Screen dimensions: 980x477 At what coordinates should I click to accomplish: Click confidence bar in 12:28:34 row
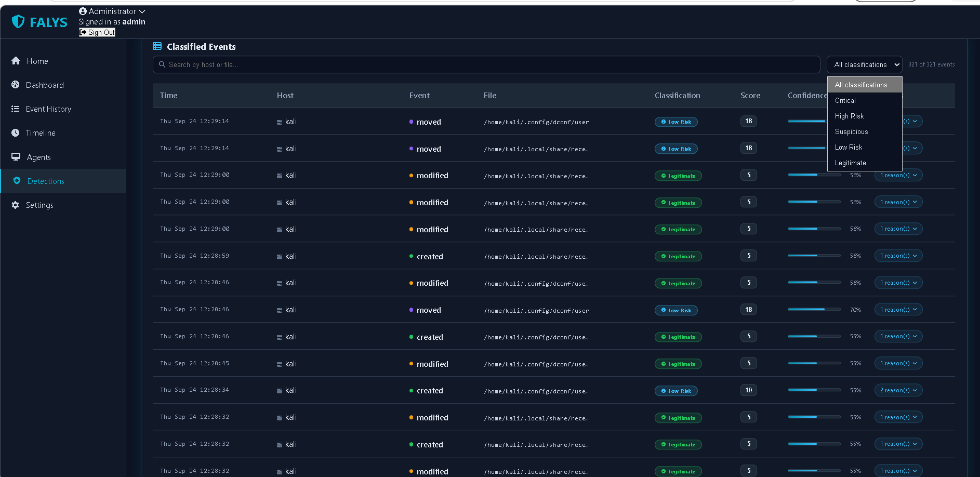(814, 390)
